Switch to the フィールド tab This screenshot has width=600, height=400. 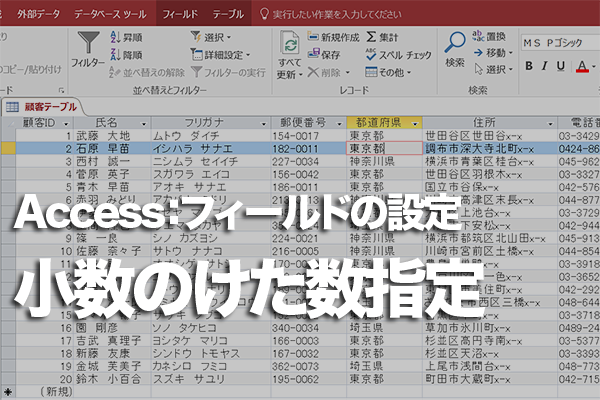[x=180, y=14]
